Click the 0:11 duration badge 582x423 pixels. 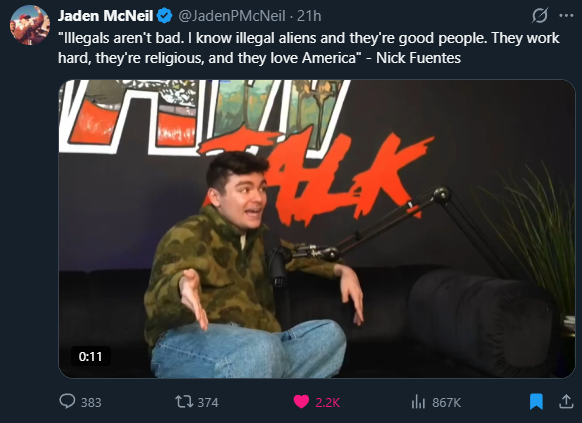pyautogui.click(x=91, y=357)
